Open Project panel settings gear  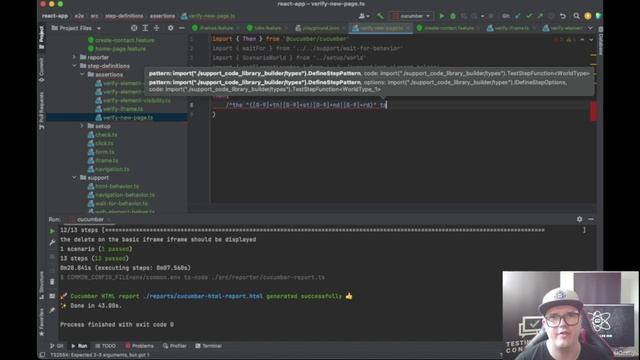pyautogui.click(x=171, y=28)
